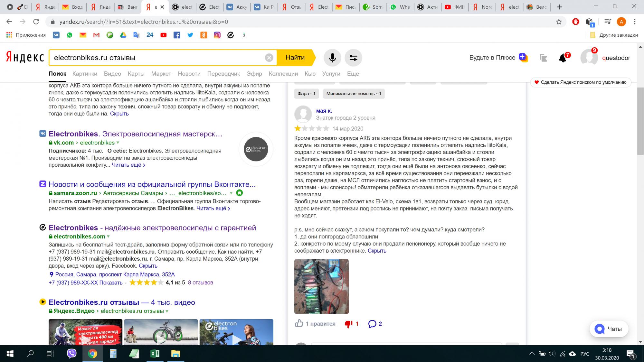
Task: Switch to Карты search tab
Action: click(x=136, y=74)
